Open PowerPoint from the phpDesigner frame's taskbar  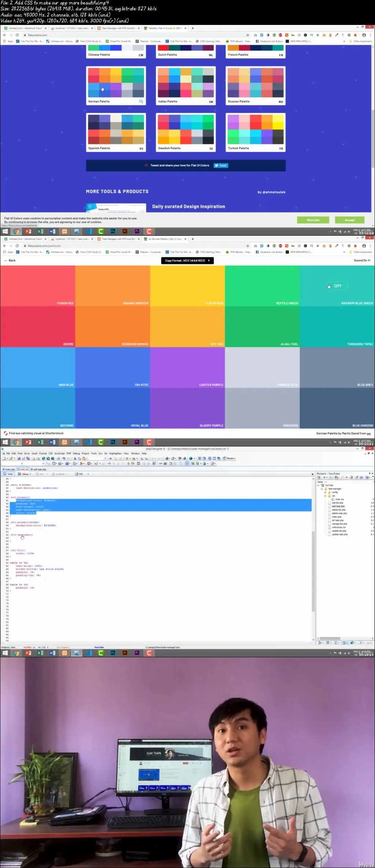coord(28,653)
